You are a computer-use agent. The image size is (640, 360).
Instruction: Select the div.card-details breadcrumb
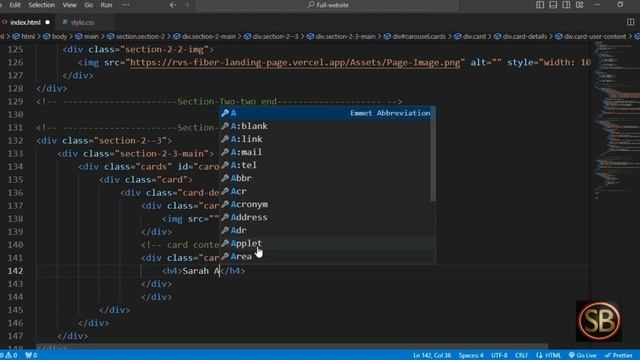[x=520, y=36]
